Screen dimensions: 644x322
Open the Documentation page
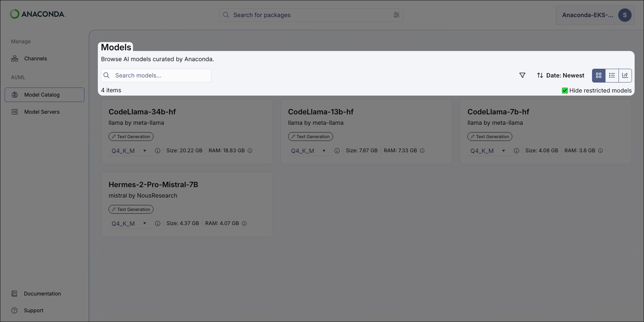(43, 293)
